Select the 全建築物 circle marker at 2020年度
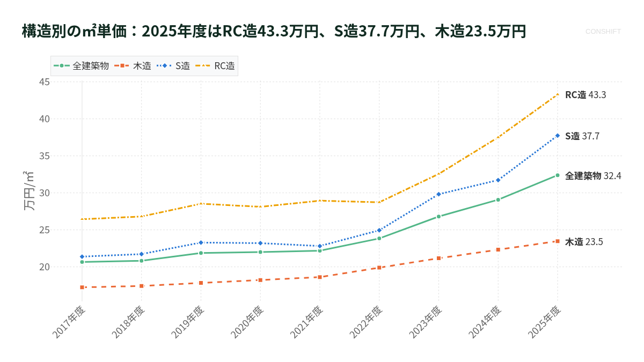 (x=260, y=252)
